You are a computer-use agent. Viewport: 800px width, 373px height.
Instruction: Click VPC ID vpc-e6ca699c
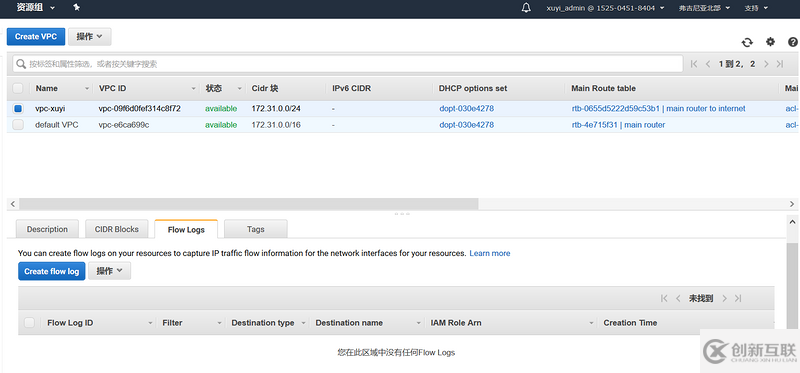tap(124, 125)
